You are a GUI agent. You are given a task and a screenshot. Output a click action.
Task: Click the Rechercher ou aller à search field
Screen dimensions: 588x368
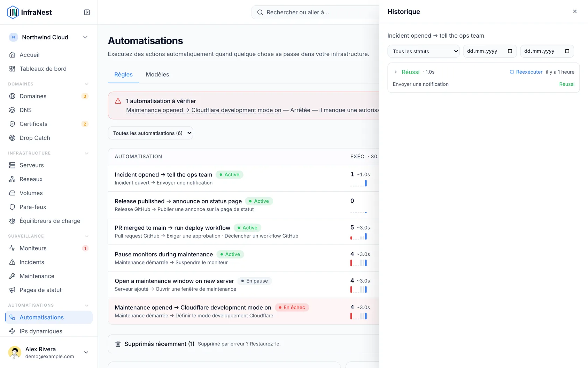coord(315,12)
